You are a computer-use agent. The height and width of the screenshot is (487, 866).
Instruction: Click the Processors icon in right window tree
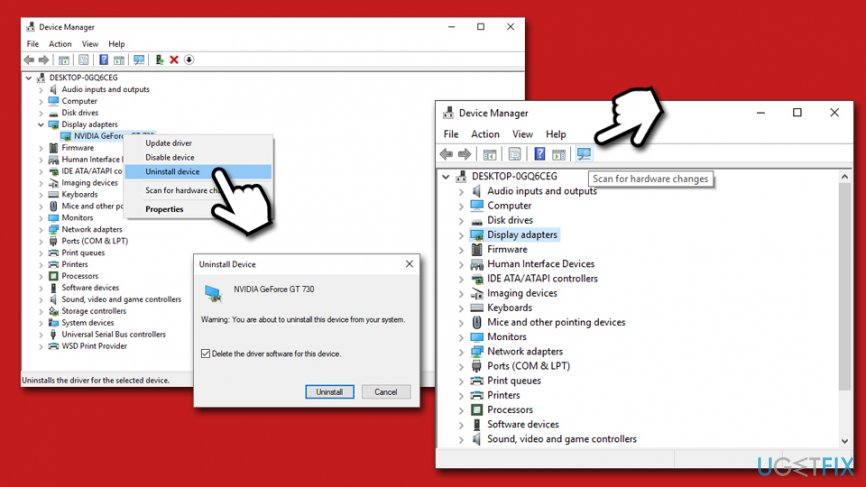tap(477, 410)
